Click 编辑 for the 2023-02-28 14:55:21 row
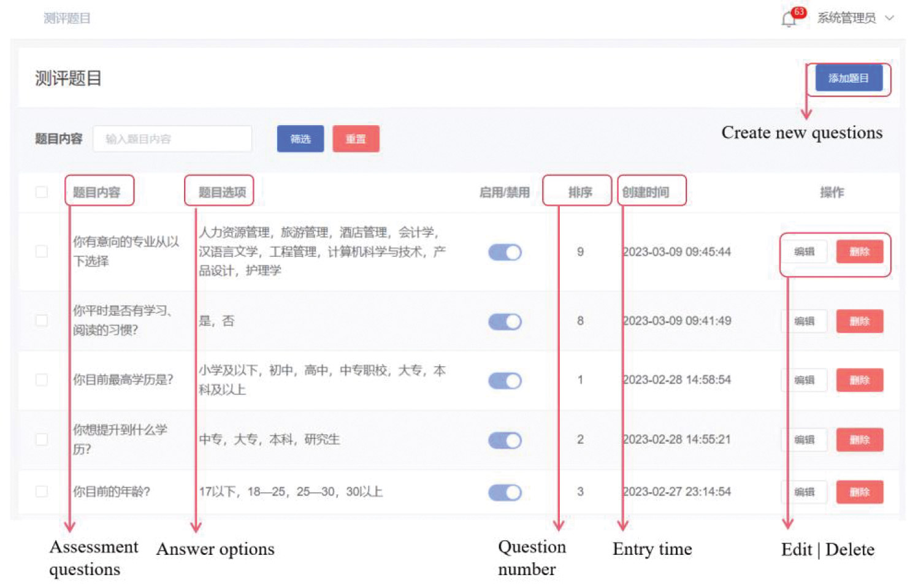The width and height of the screenshot is (918, 588). [804, 440]
